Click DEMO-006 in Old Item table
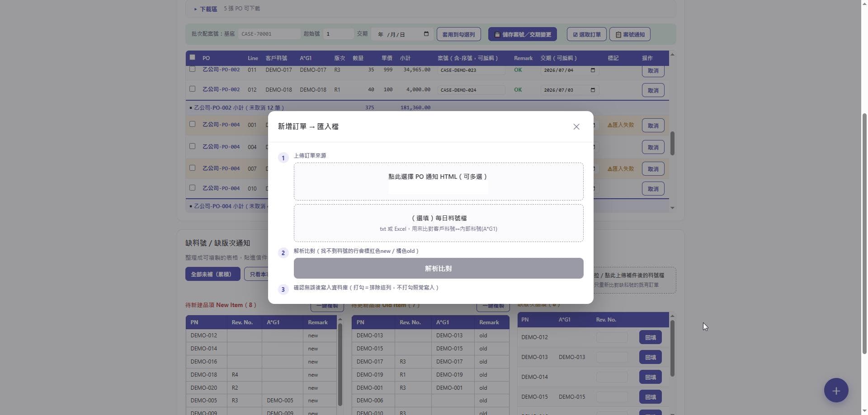 tap(370, 401)
